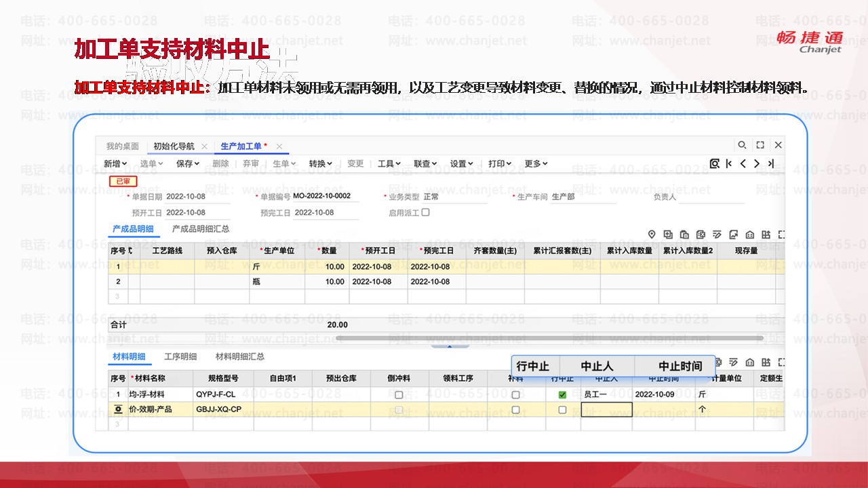Toggle the 启用派工 checkbox
Image resolution: width=868 pixels, height=488 pixels.
(x=426, y=212)
